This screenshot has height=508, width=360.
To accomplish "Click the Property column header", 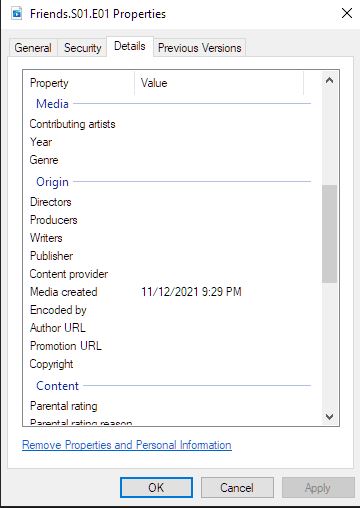I will coord(79,83).
